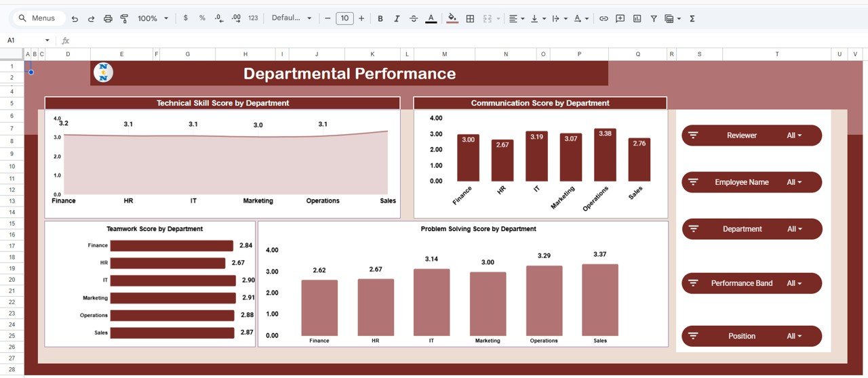Decrease font size with minus button
Screen dimensions: 868x378
point(328,18)
